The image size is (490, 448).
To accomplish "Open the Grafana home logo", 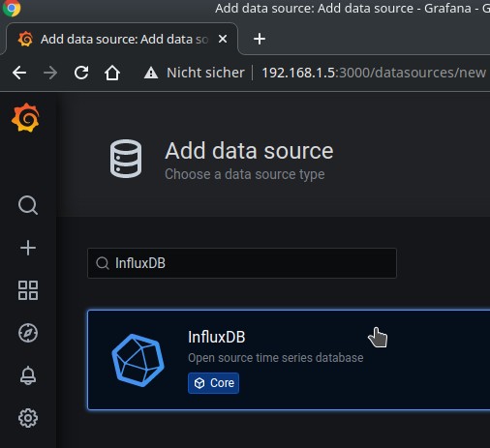I will [25, 117].
